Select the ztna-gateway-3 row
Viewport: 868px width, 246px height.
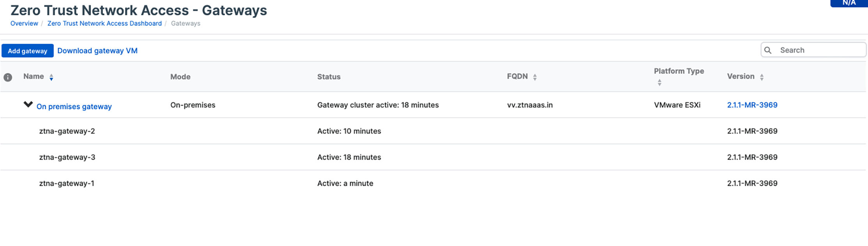click(67, 157)
